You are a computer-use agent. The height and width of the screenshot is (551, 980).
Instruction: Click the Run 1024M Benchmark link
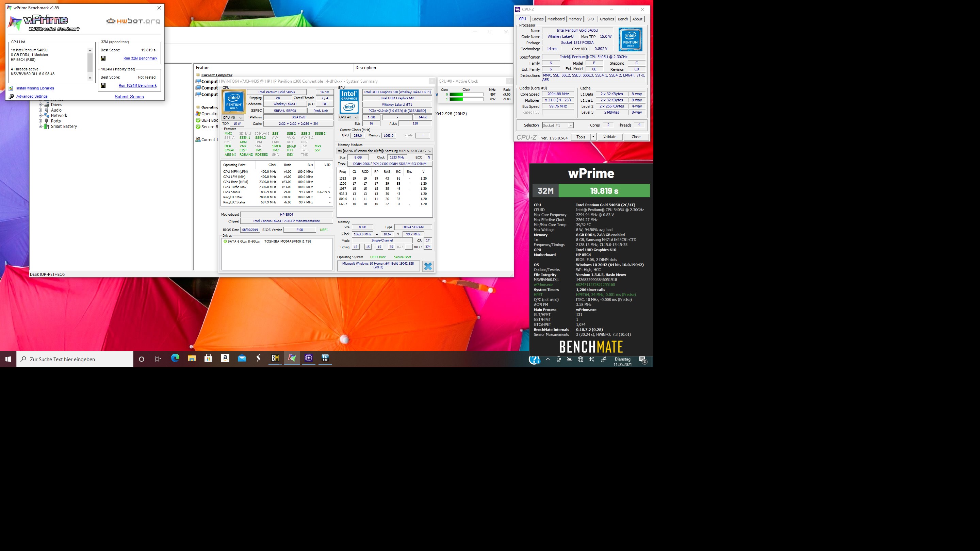pyautogui.click(x=138, y=86)
